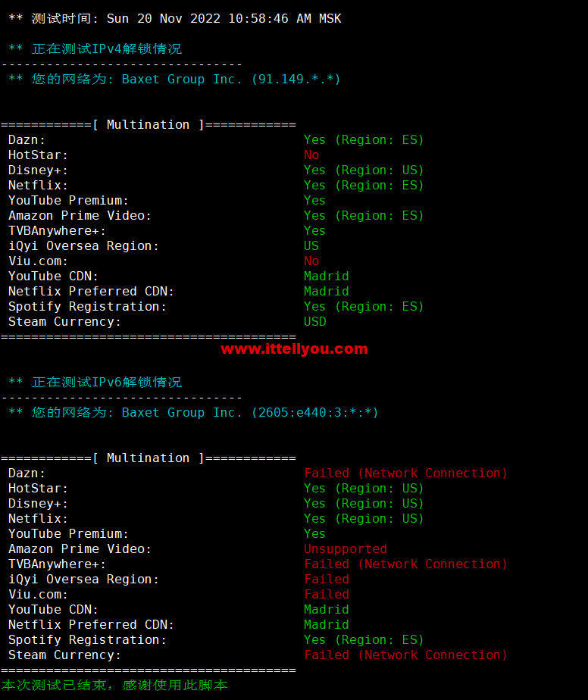Click IPv4 YouTube CDN Madrid value

coord(327,276)
